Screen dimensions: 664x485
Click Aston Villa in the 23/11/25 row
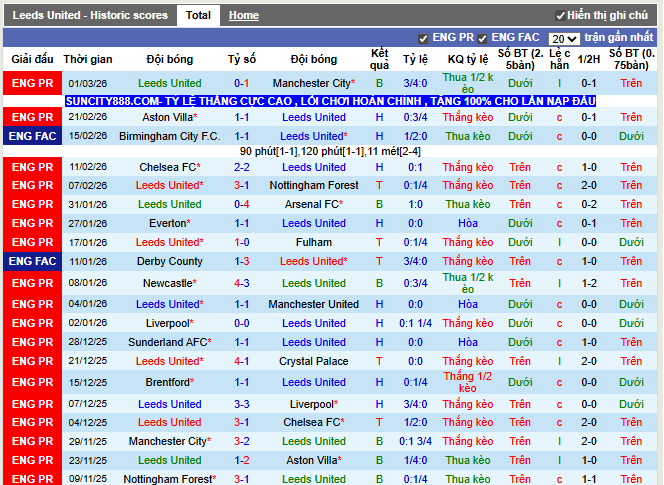click(314, 460)
